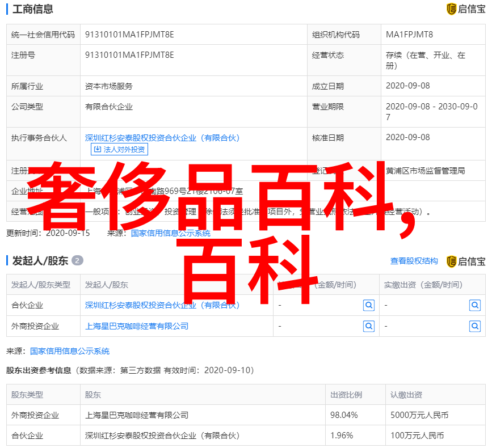Screen dimensions: 492x448
Task: Select 营业期限 date range value
Action: (x=432, y=112)
